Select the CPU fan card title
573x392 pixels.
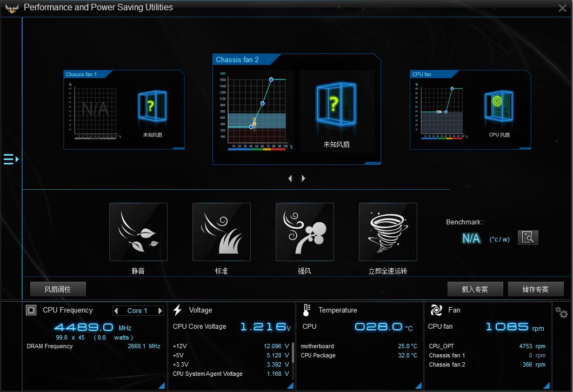[x=422, y=74]
